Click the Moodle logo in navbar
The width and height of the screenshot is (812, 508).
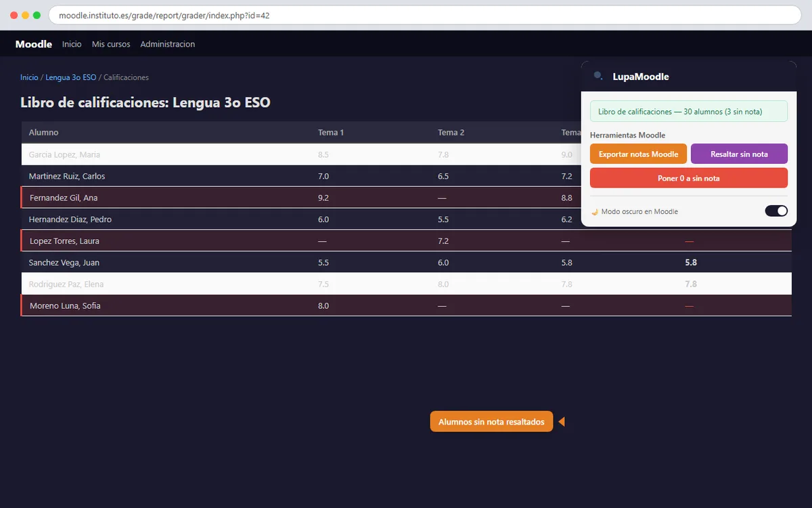coord(34,44)
